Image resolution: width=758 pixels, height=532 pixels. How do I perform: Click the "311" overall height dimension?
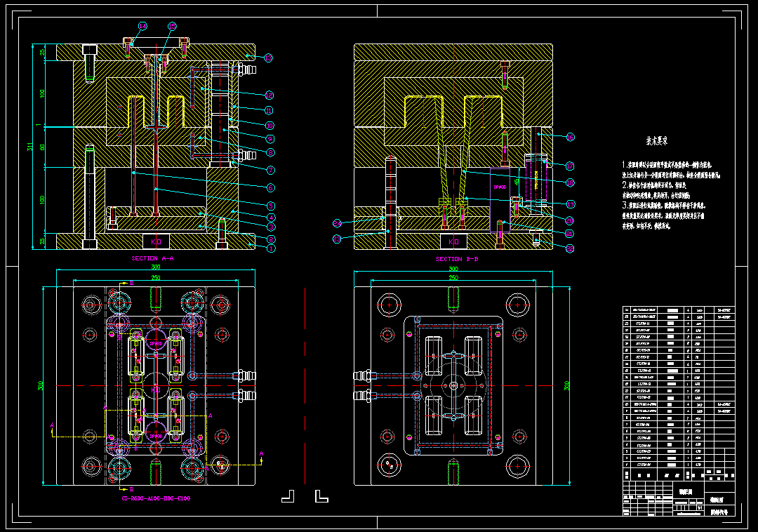[29, 147]
